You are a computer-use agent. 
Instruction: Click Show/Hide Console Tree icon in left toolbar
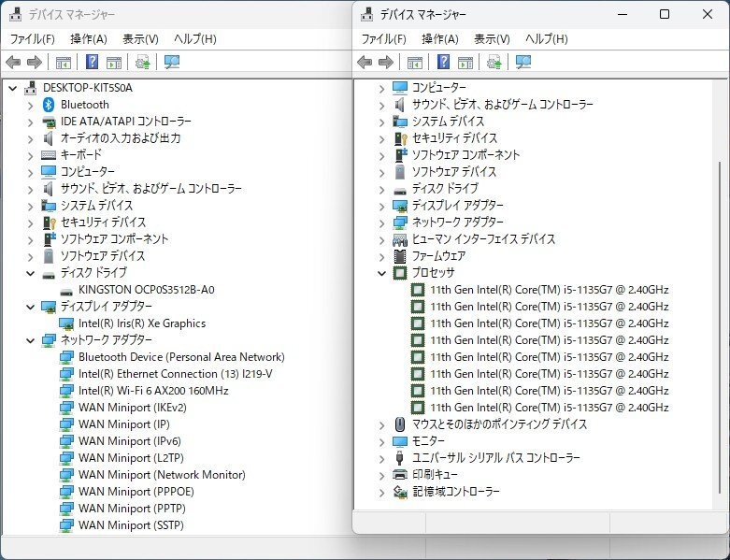tap(64, 63)
